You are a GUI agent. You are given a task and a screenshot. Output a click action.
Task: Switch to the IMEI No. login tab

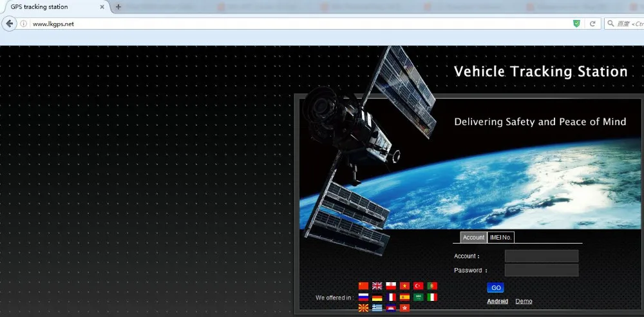coord(500,237)
